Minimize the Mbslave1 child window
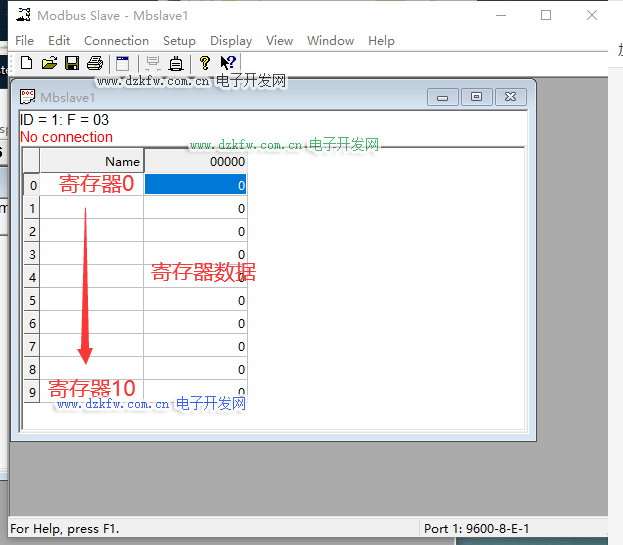This screenshot has width=623, height=545. pyautogui.click(x=442, y=97)
